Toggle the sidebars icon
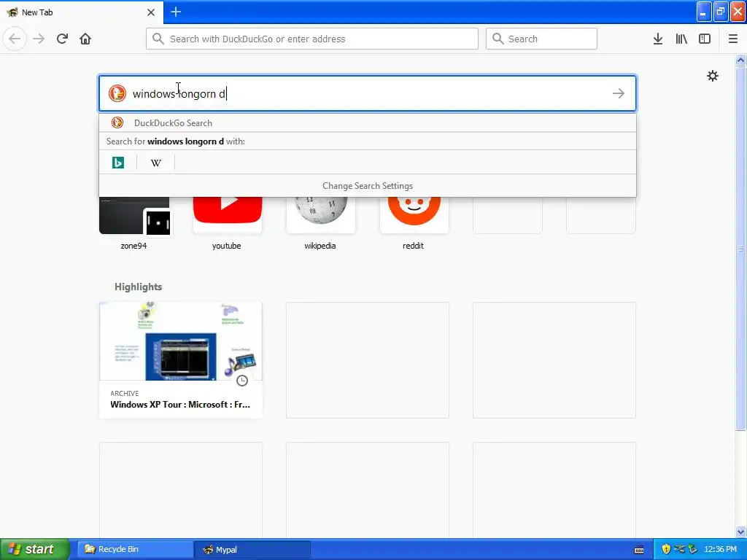Screen dimensions: 747x560 click(705, 39)
